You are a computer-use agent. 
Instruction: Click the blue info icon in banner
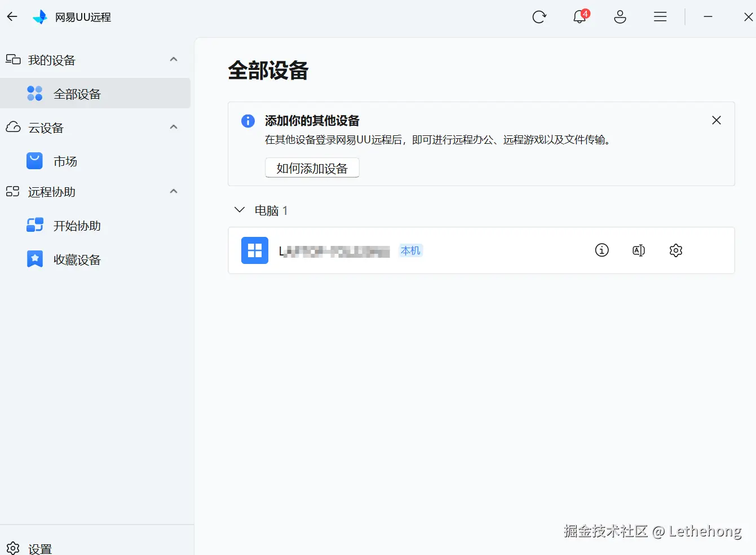(248, 121)
